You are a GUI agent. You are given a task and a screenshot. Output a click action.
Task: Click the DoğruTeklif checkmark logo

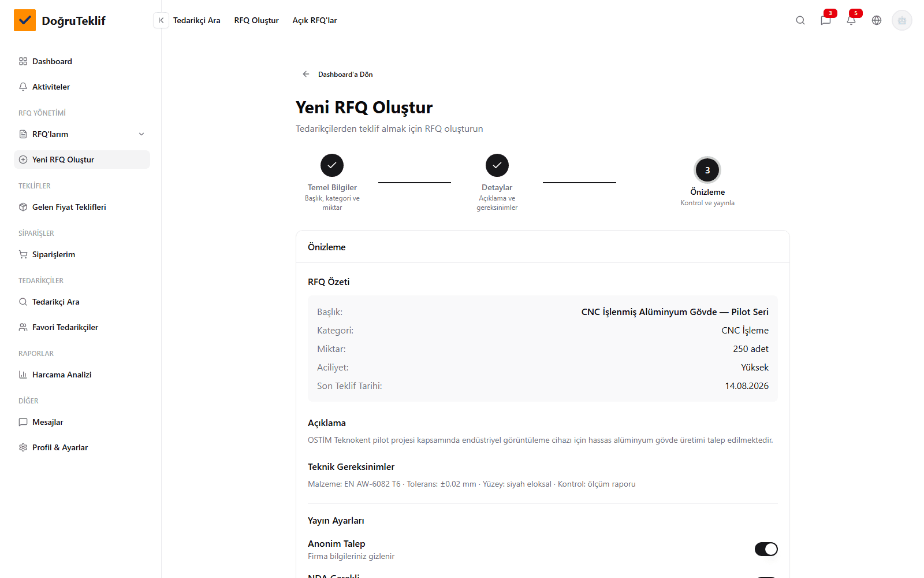coord(25,20)
